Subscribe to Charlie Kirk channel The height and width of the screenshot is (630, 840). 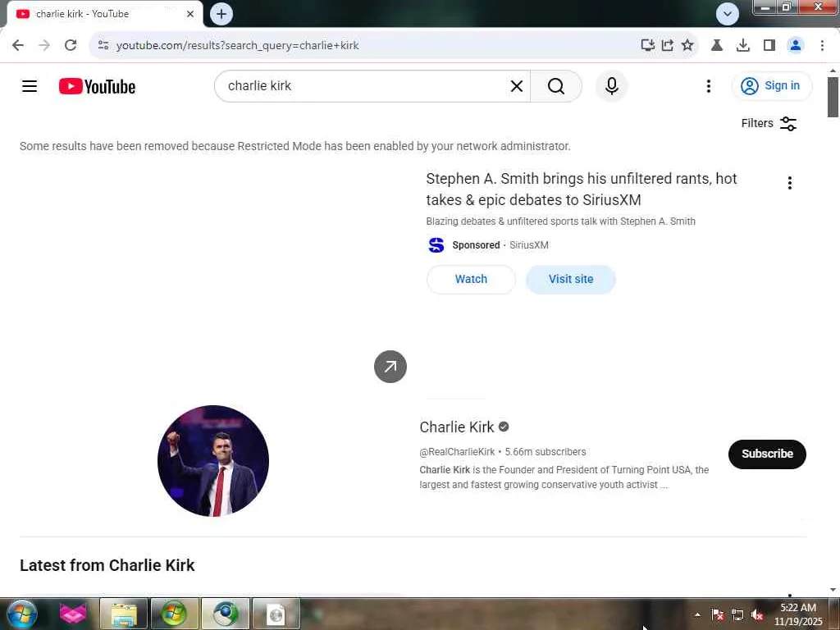767,454
